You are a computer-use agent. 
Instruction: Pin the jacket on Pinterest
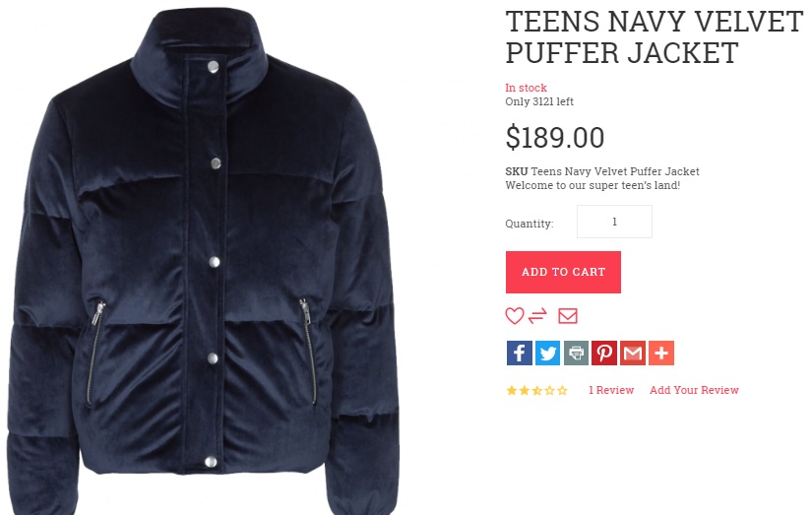pyautogui.click(x=604, y=353)
